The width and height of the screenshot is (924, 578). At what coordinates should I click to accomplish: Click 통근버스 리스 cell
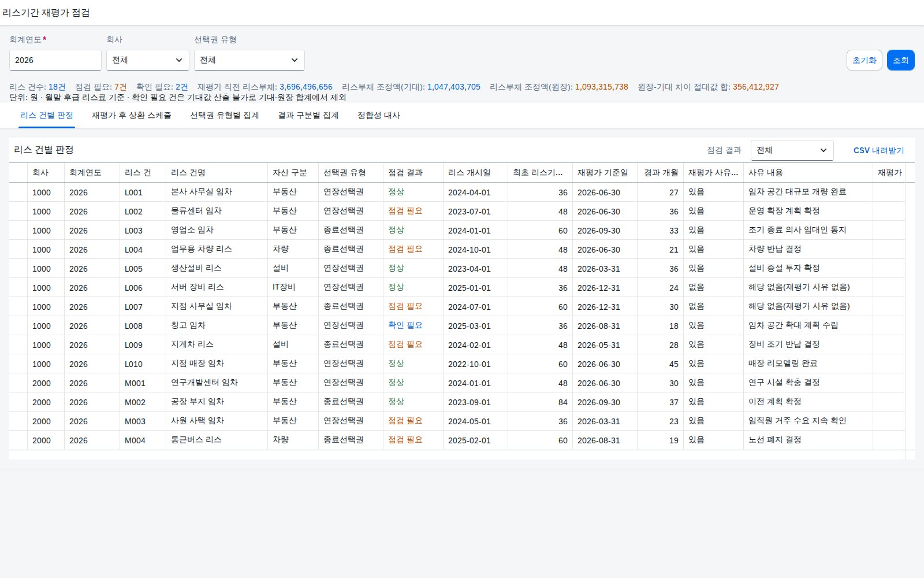[217, 440]
